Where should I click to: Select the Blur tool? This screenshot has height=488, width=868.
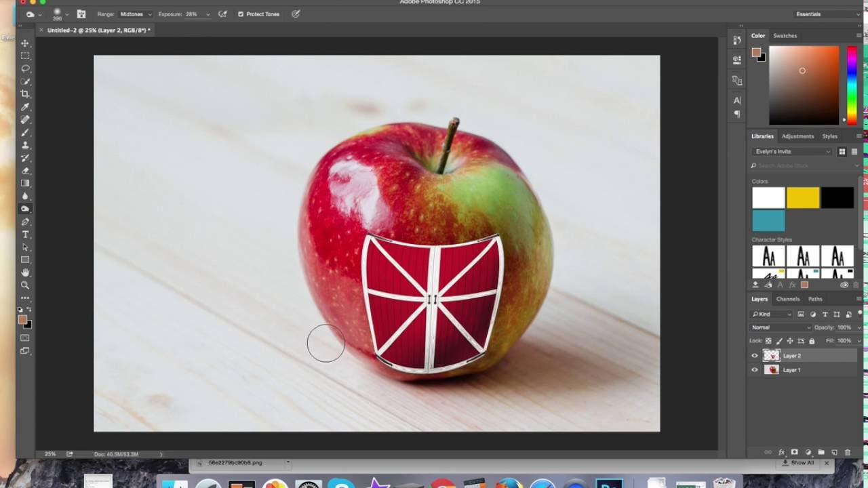pyautogui.click(x=25, y=196)
